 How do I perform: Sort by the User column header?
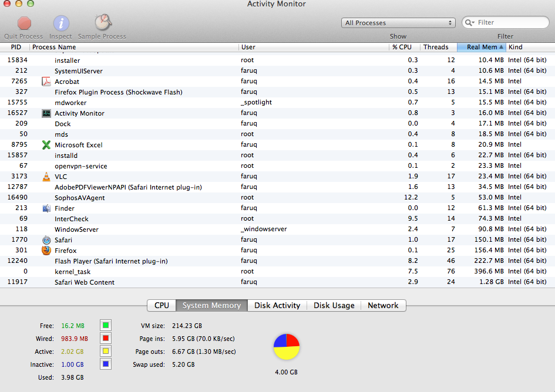point(314,47)
